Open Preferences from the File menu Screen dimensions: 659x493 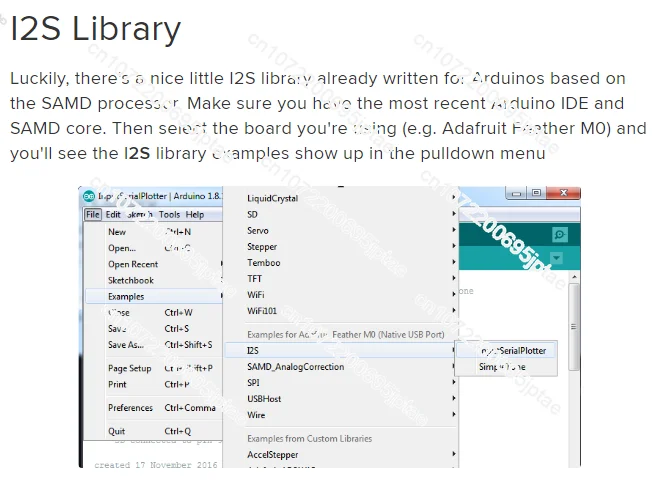point(153,408)
